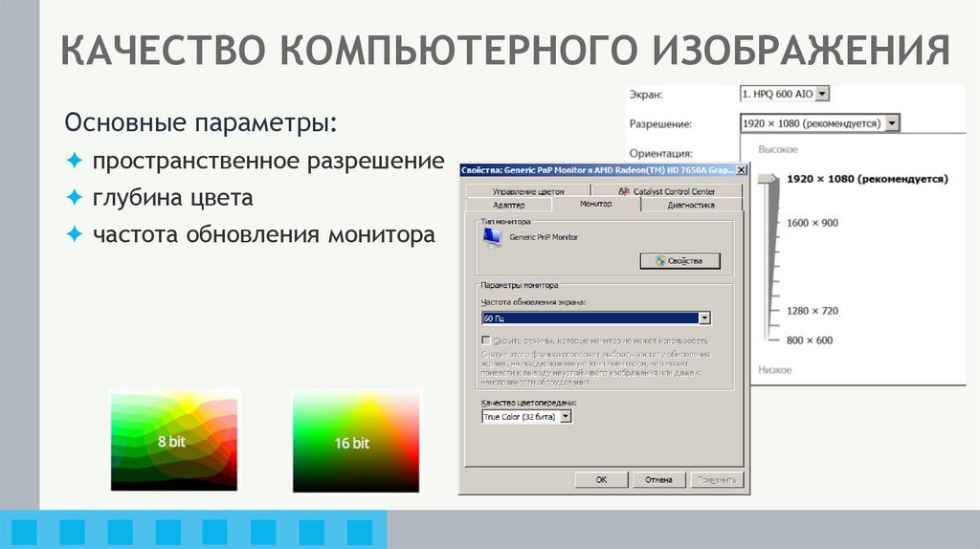The width and height of the screenshot is (980, 549).
Task: Click the Ориентация label
Action: [660, 153]
